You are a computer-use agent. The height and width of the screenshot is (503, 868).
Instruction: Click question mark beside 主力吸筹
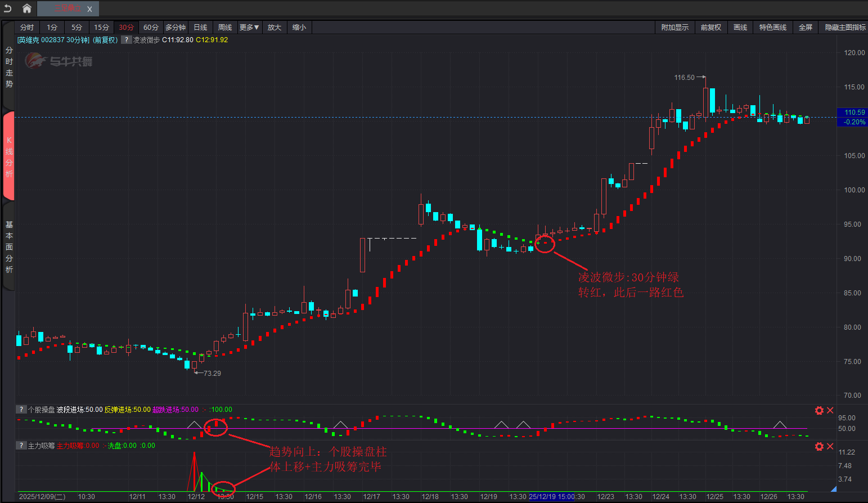pyautogui.click(x=21, y=446)
